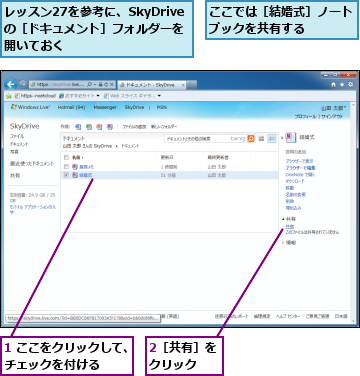Switch to details list view icon

point(272,138)
